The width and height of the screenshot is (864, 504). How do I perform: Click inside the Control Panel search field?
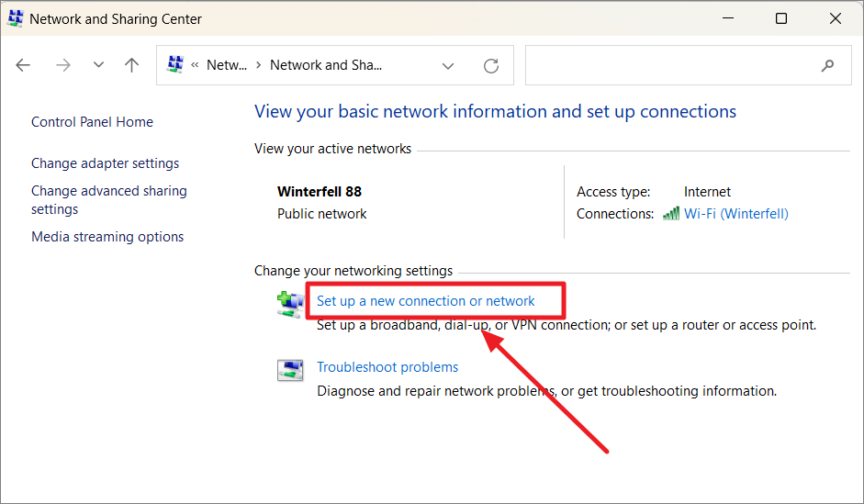(x=670, y=65)
